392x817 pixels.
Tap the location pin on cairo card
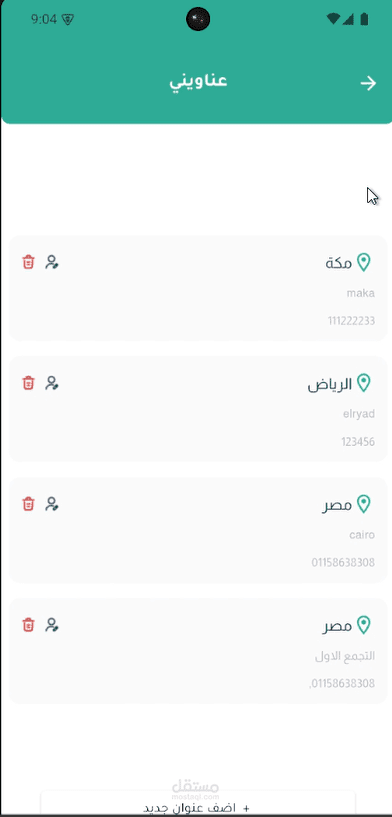[363, 504]
